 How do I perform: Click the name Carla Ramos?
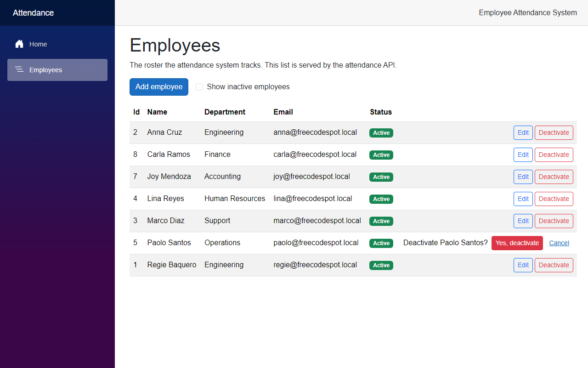click(169, 154)
